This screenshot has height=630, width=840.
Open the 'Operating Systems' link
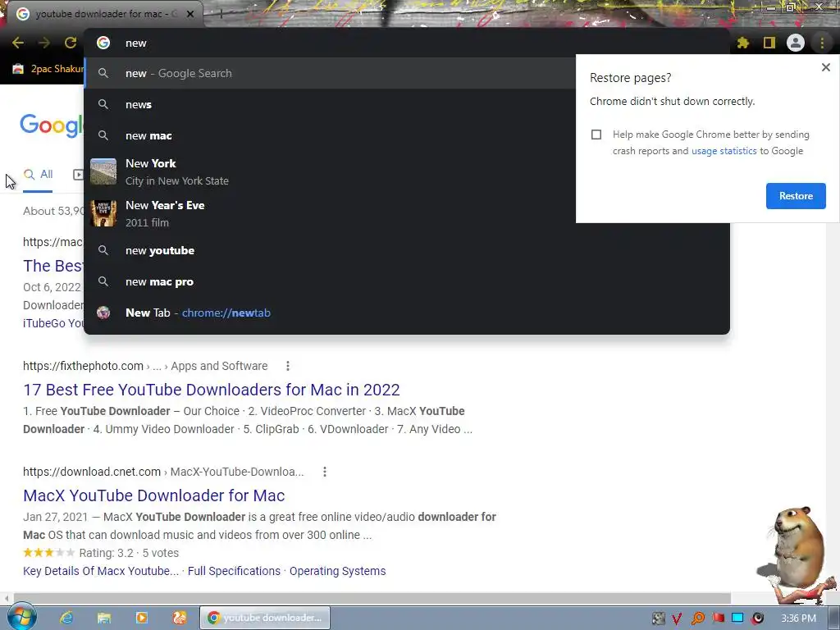[x=337, y=571]
